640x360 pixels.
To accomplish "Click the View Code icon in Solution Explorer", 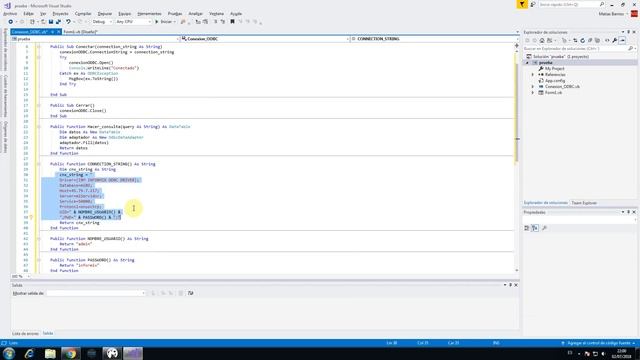I will pyautogui.click(x=607, y=40).
